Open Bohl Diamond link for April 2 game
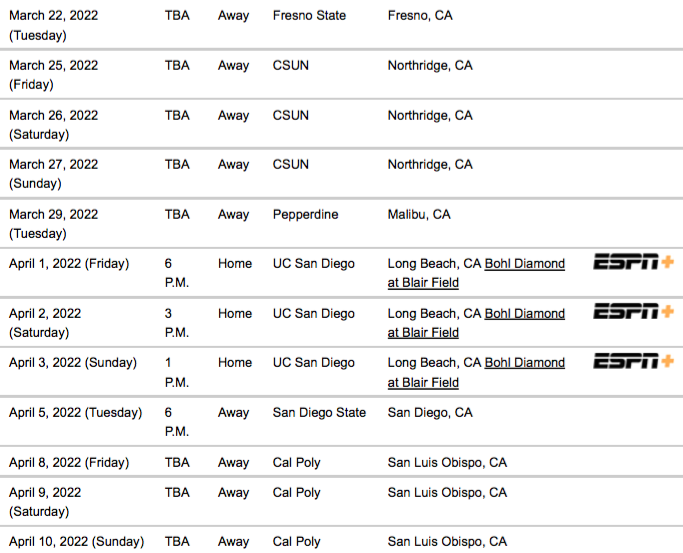Image resolution: width=683 pixels, height=553 pixels. tap(476, 323)
